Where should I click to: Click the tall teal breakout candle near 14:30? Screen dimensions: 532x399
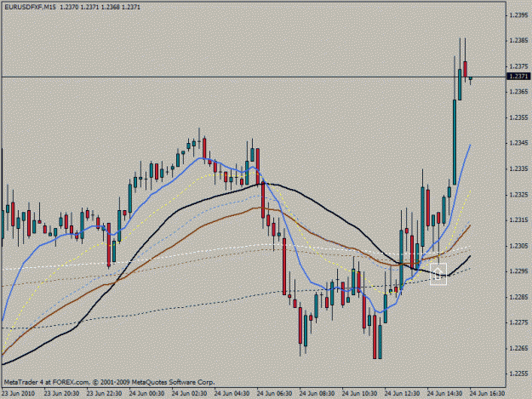click(x=455, y=142)
